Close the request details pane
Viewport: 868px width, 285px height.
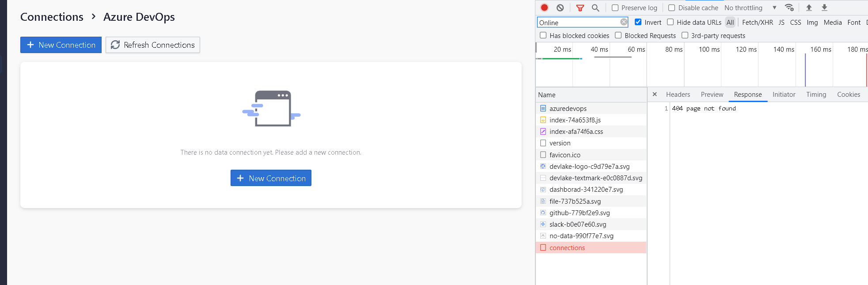pos(655,94)
